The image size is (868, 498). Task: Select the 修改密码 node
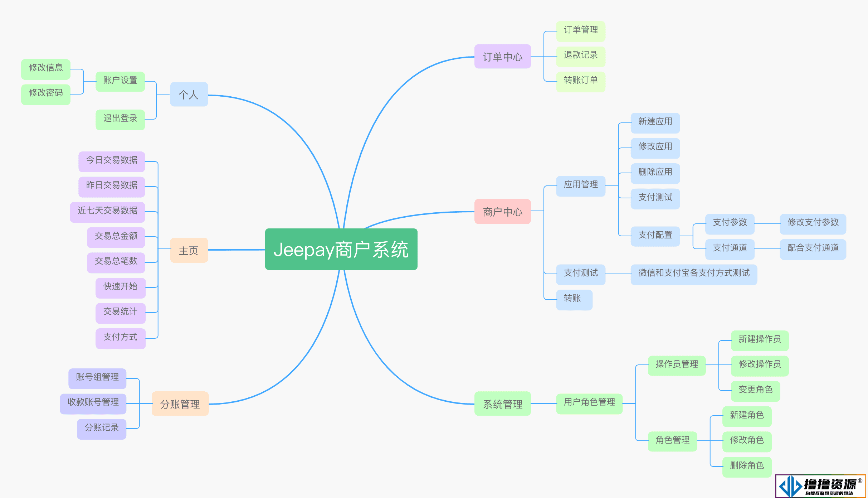click(x=46, y=94)
